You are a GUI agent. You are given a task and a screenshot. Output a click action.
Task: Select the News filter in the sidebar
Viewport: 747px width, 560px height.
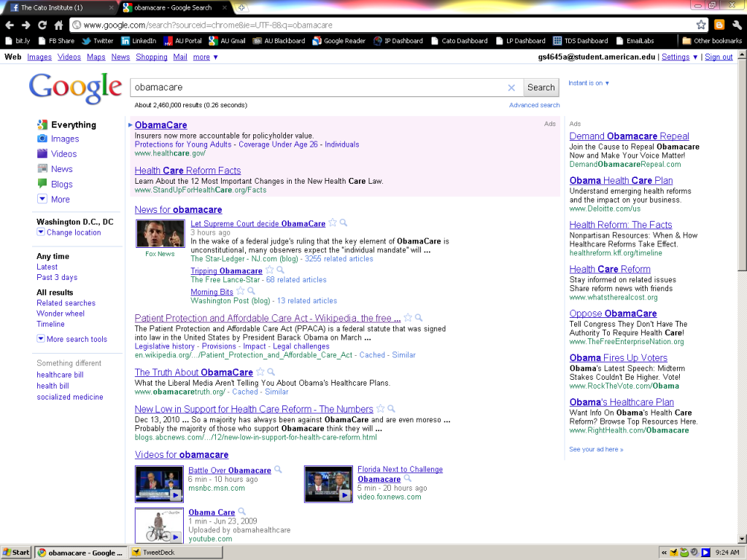pyautogui.click(x=55, y=169)
